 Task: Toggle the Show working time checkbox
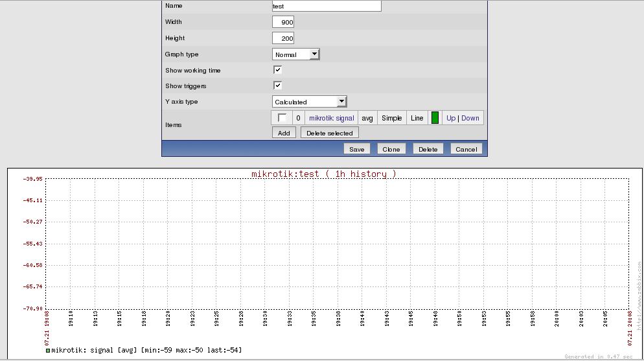[277, 70]
